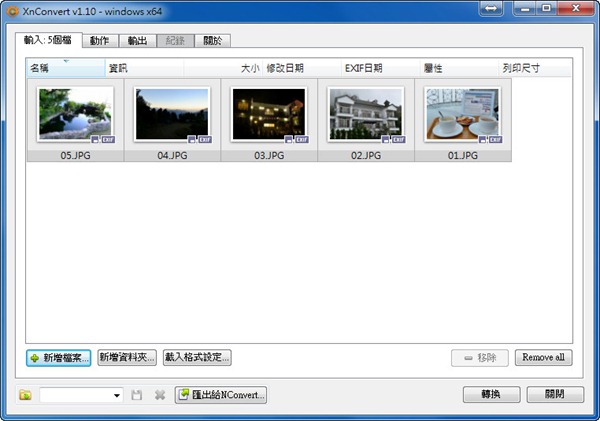Screen dimensions: 600x421
Task: Click the save-disk badge on 05.JPG
Action: 95,139
